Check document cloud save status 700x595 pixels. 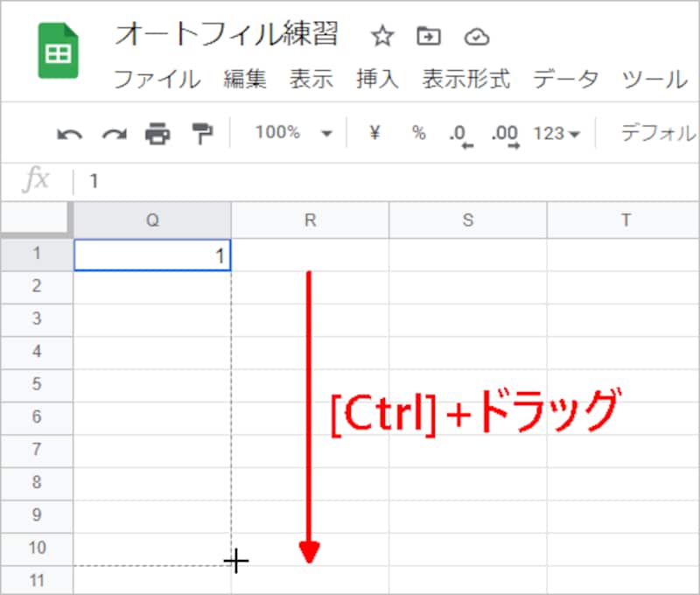click(x=477, y=37)
